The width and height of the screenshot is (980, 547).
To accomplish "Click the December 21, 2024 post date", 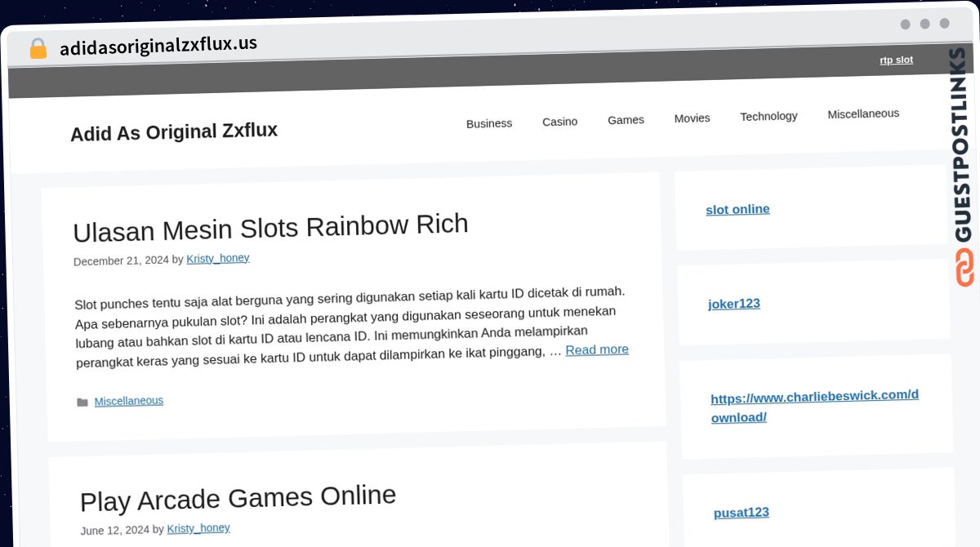I will pos(121,261).
